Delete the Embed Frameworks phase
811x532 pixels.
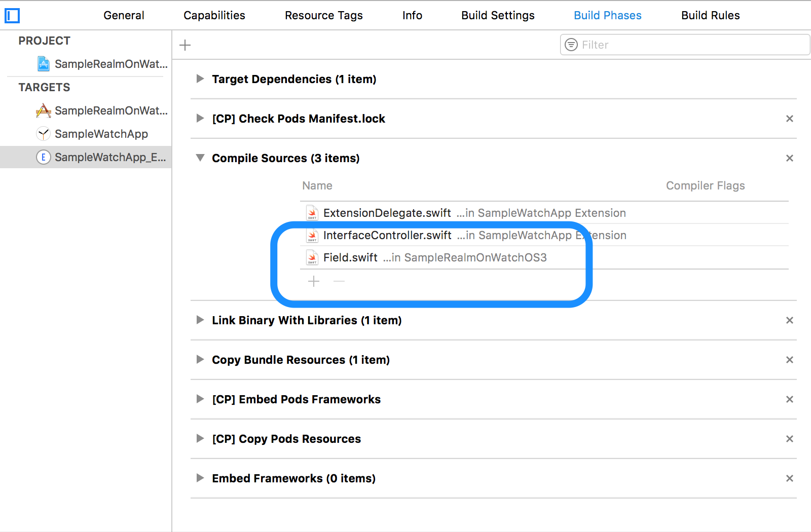[789, 478]
